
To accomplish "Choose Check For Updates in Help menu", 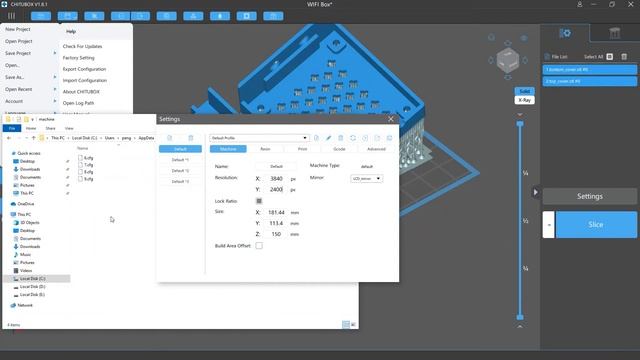I will [x=82, y=47].
